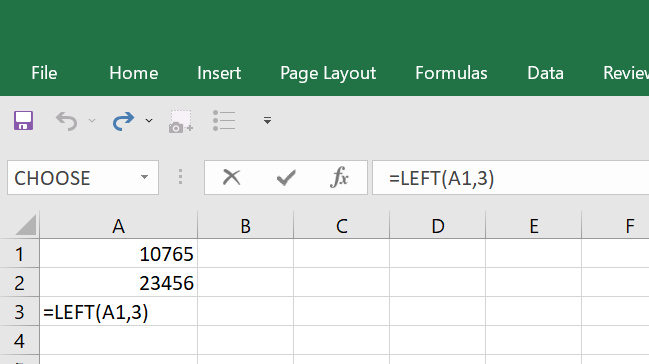Click the Screenshot camera icon
Image resolution: width=649 pixels, height=364 pixels.
coord(180,121)
